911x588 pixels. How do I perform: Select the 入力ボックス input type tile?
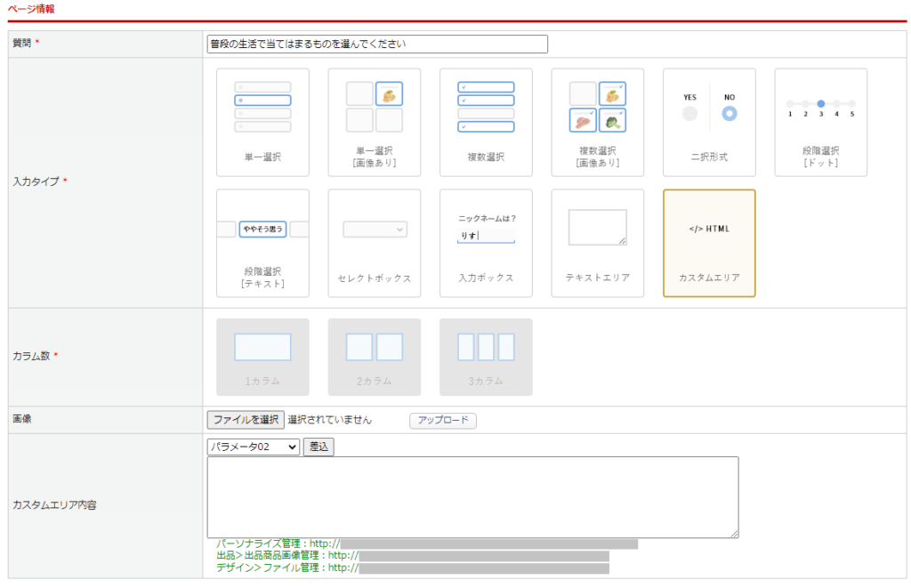[x=486, y=243]
